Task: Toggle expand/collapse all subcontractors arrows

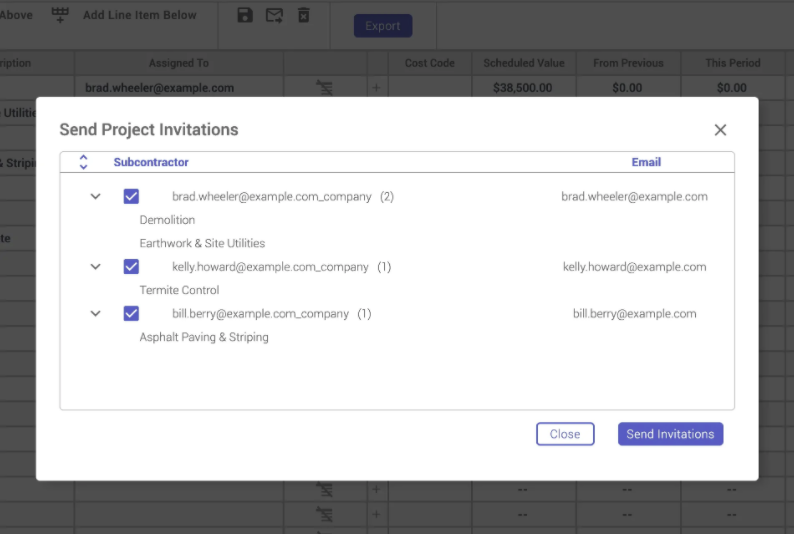Action: 84,162
